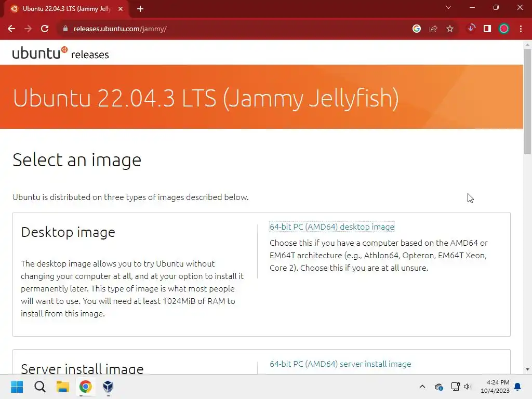Open 64-bit PC (AMD64) server install image link
Screen dimensions: 532x399
tap(340, 364)
